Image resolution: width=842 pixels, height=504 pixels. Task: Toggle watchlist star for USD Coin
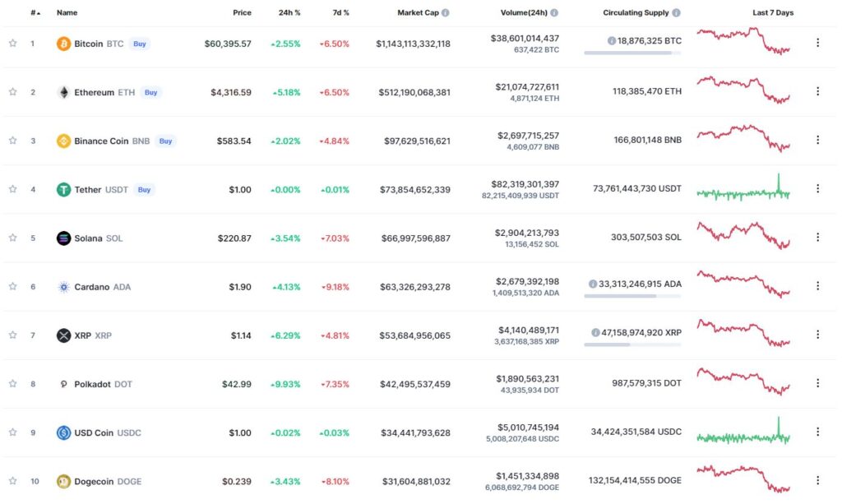tap(13, 432)
